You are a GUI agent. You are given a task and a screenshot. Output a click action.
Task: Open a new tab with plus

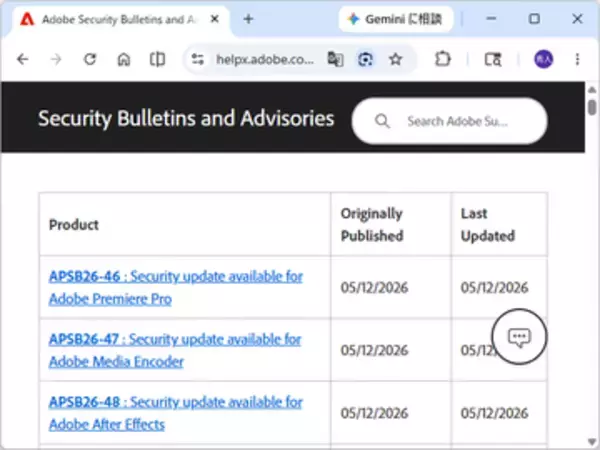pyautogui.click(x=248, y=19)
